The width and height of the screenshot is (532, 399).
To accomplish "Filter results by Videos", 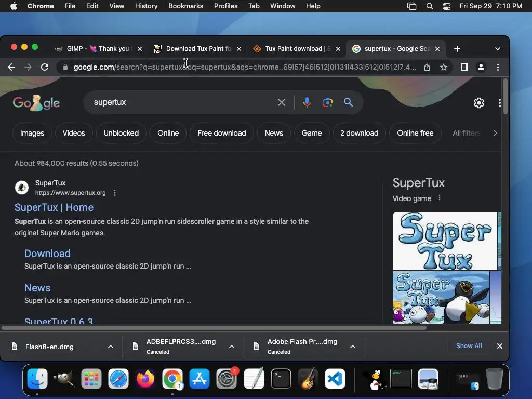I will coord(74,133).
